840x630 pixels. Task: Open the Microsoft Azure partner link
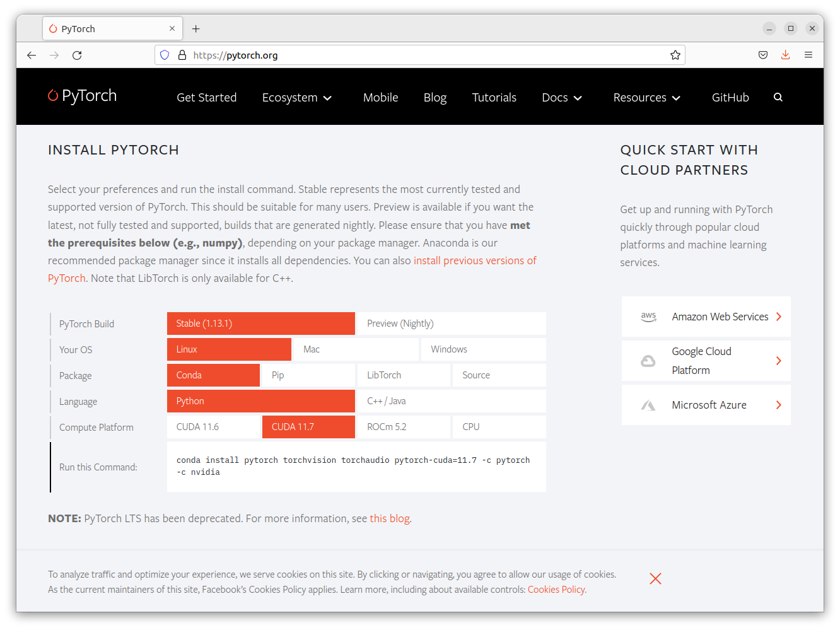tap(706, 405)
